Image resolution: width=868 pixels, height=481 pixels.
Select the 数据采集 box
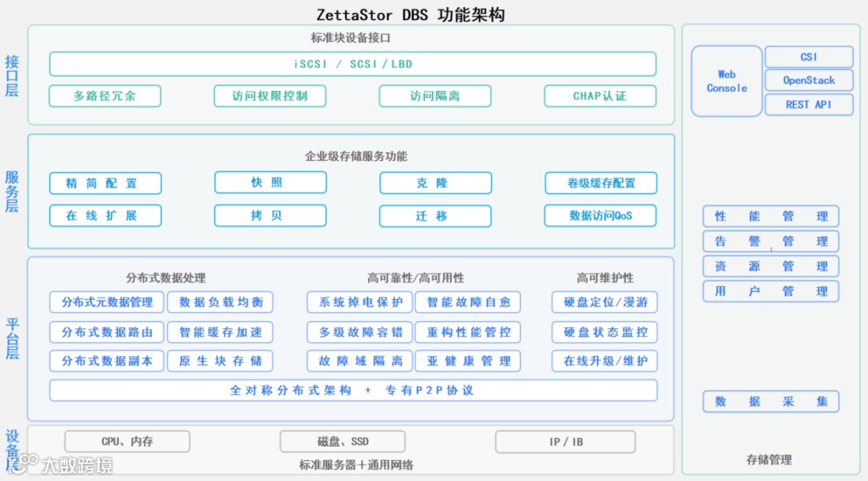point(771,401)
